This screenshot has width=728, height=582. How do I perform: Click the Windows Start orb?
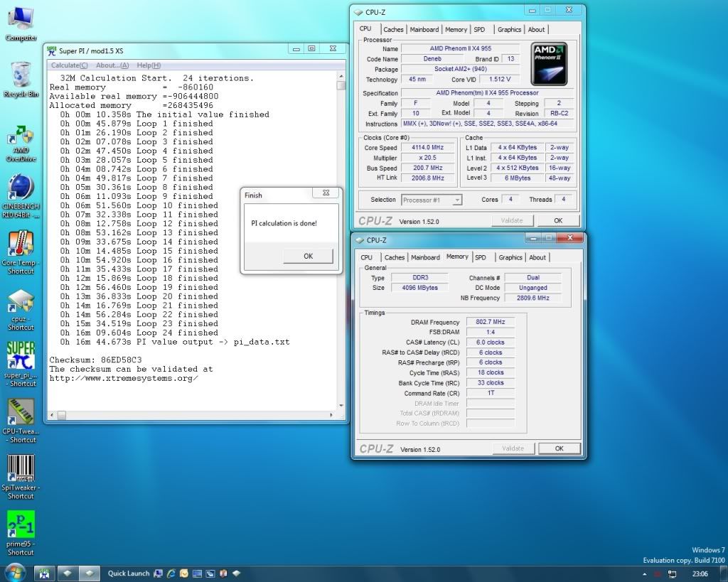point(15,573)
